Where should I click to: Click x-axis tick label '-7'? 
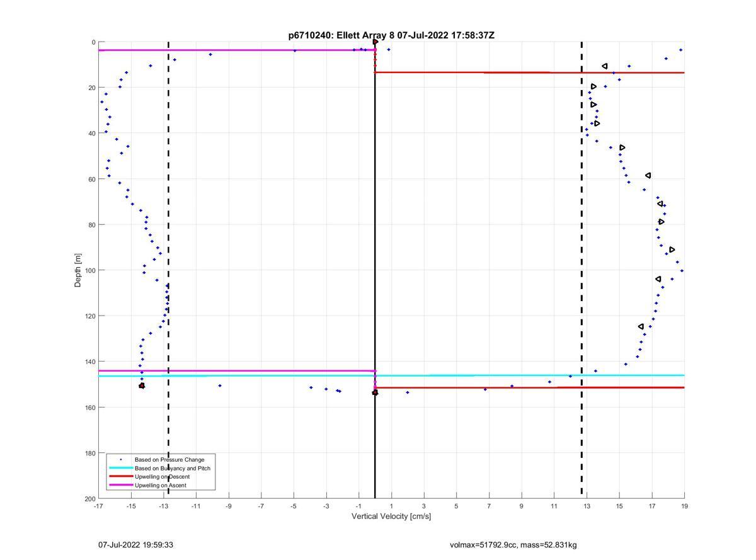(261, 506)
